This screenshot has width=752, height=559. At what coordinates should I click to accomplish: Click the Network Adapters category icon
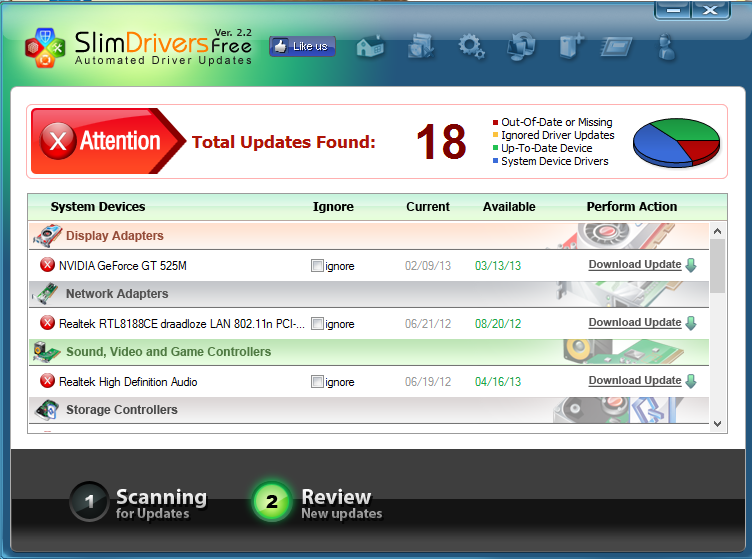[47, 293]
